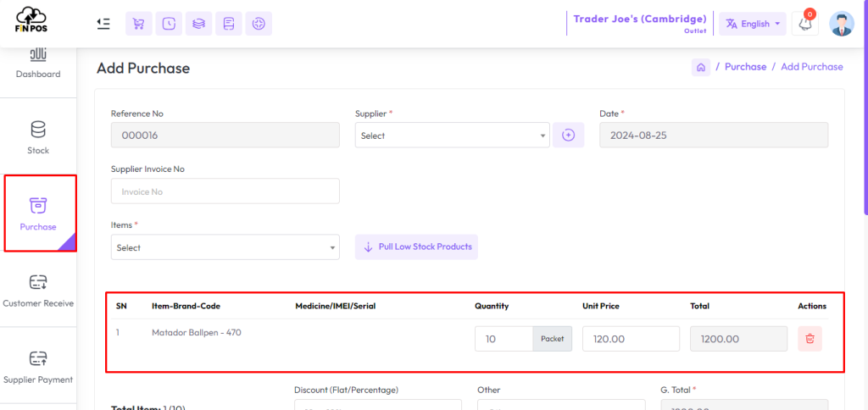Delete the Matador Ballpen row
Screen dimensions: 868x410
coord(810,339)
